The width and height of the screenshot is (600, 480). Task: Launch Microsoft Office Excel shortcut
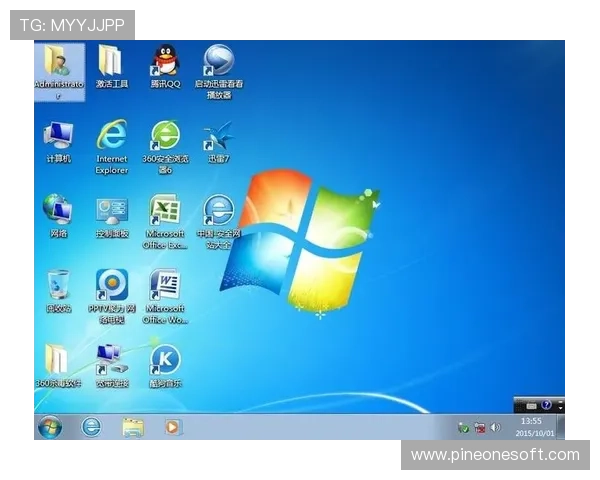pos(165,221)
